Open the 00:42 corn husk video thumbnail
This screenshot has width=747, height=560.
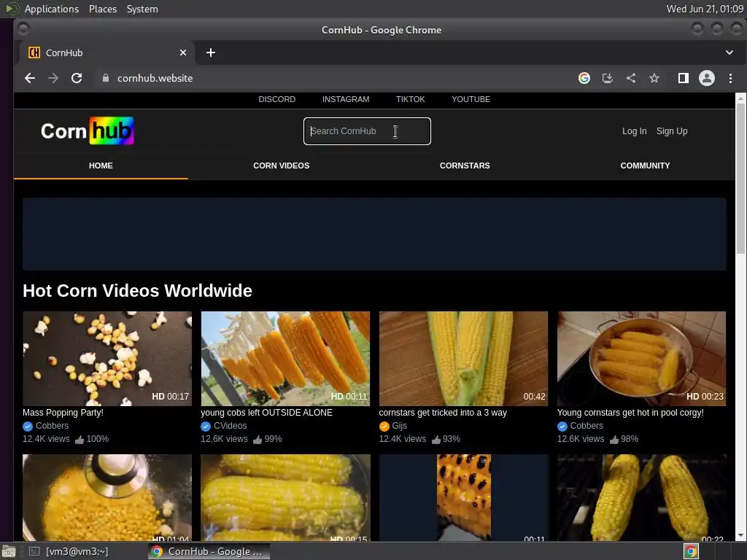pyautogui.click(x=463, y=359)
